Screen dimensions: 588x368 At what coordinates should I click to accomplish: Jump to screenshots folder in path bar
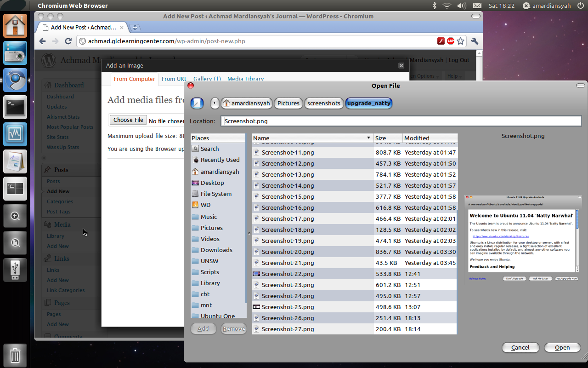[x=324, y=103]
